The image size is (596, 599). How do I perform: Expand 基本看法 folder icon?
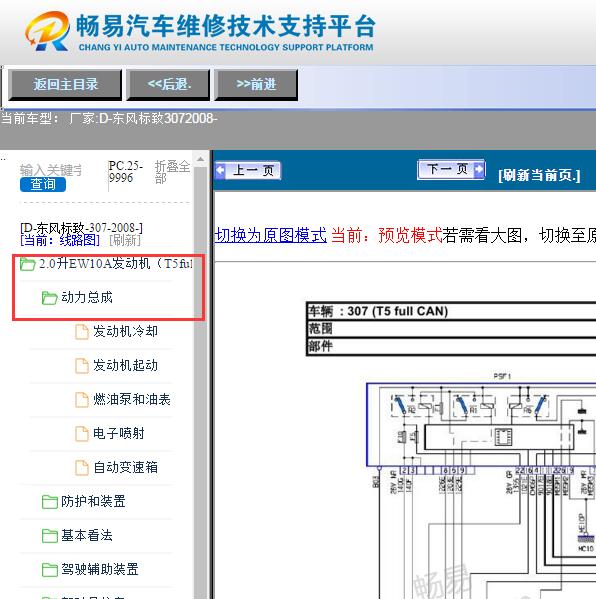point(50,536)
